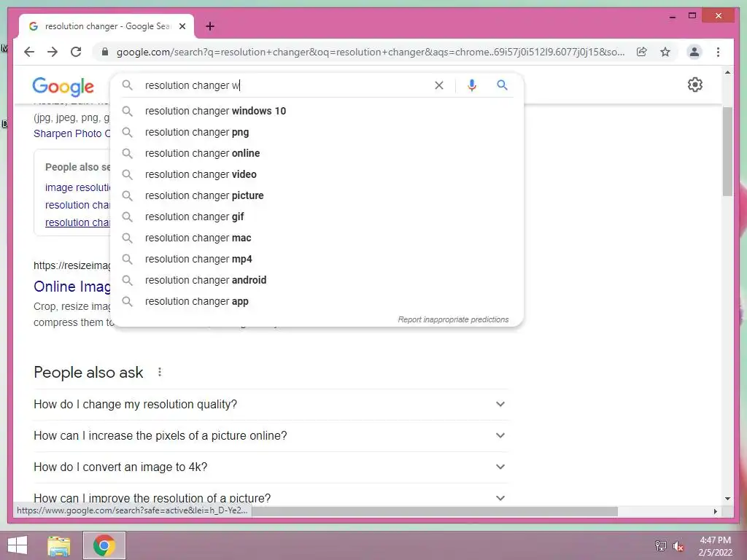Clear the search box with the X icon
The height and width of the screenshot is (560, 747).
[438, 85]
